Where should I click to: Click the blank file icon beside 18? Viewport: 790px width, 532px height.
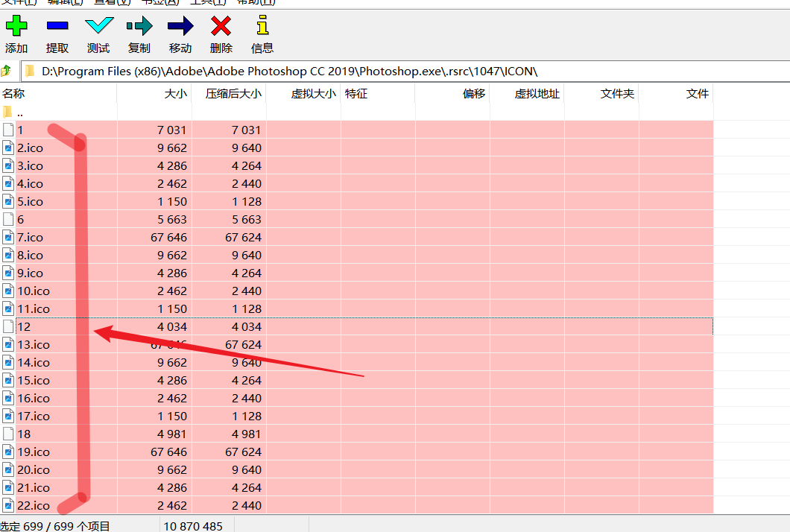coord(8,434)
